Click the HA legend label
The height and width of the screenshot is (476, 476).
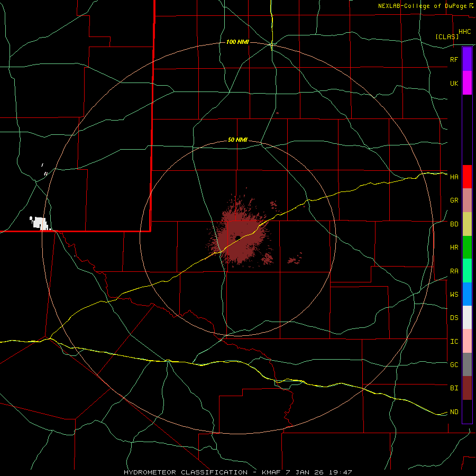(454, 177)
